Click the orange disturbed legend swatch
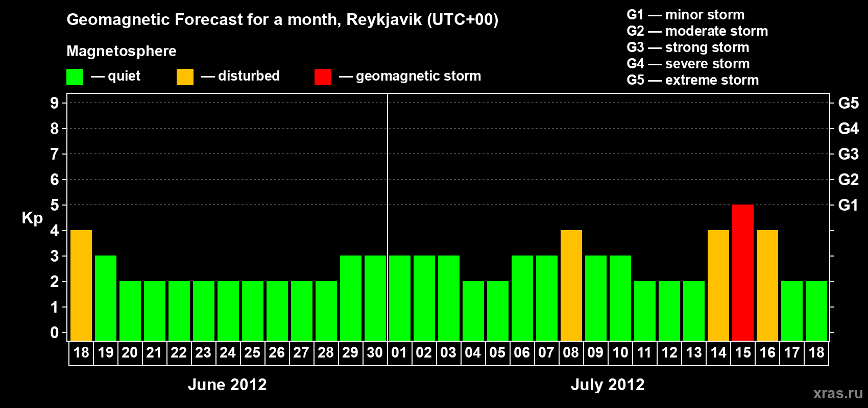 185,77
